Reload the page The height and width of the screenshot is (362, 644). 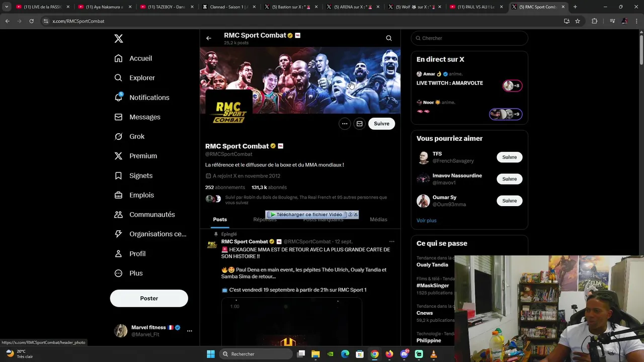click(31, 21)
